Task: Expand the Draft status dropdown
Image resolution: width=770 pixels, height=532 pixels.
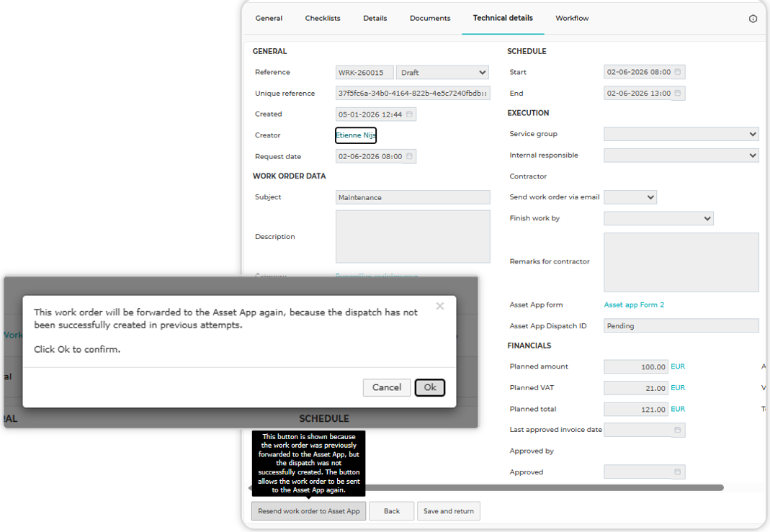Action: (x=442, y=73)
